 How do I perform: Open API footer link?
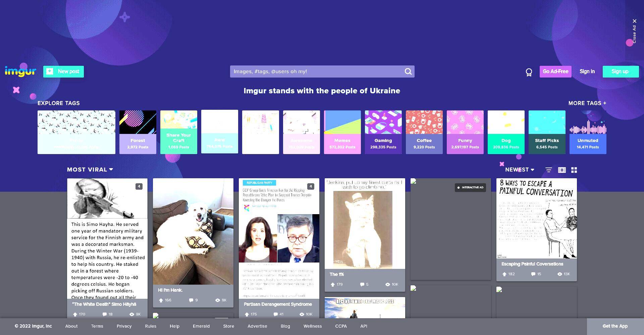[x=364, y=326]
